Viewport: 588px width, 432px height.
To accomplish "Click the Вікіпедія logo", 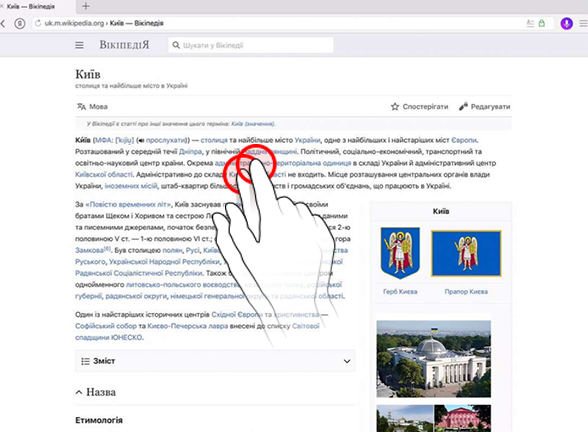I will pyautogui.click(x=124, y=45).
